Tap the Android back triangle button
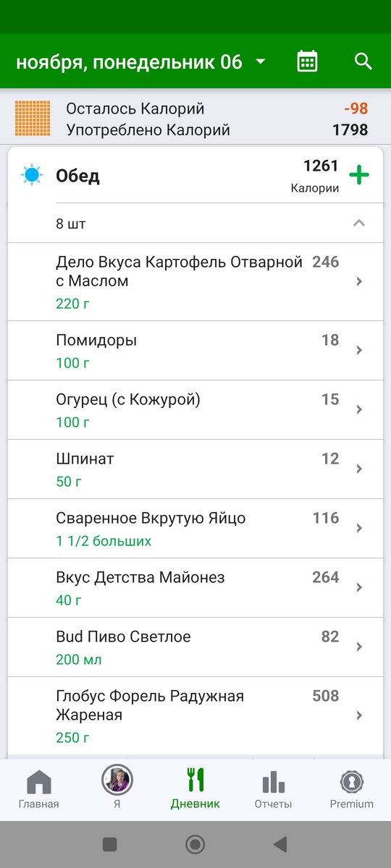The image size is (391, 868). pos(280,844)
